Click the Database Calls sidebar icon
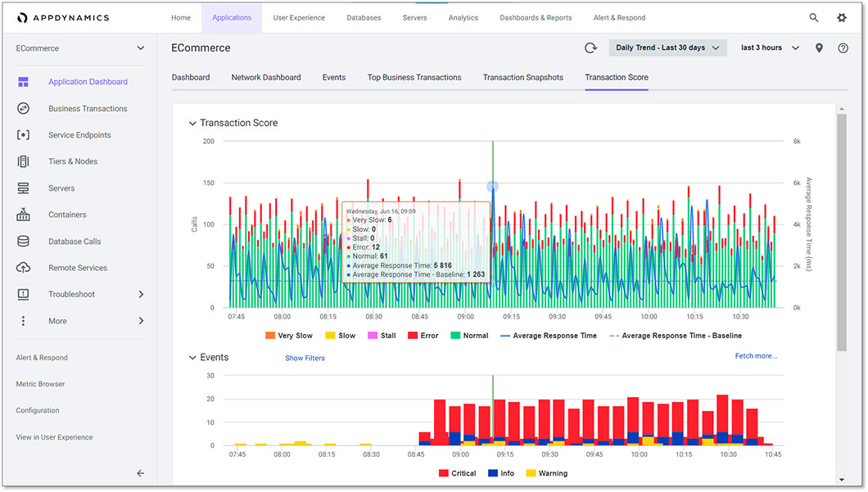 [x=23, y=241]
